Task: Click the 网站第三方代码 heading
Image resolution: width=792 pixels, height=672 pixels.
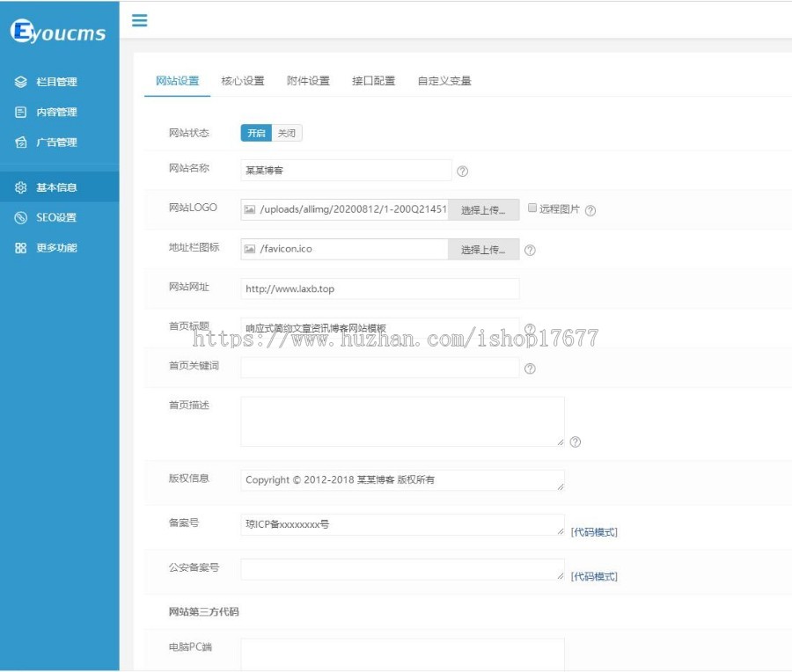Action: point(203,612)
